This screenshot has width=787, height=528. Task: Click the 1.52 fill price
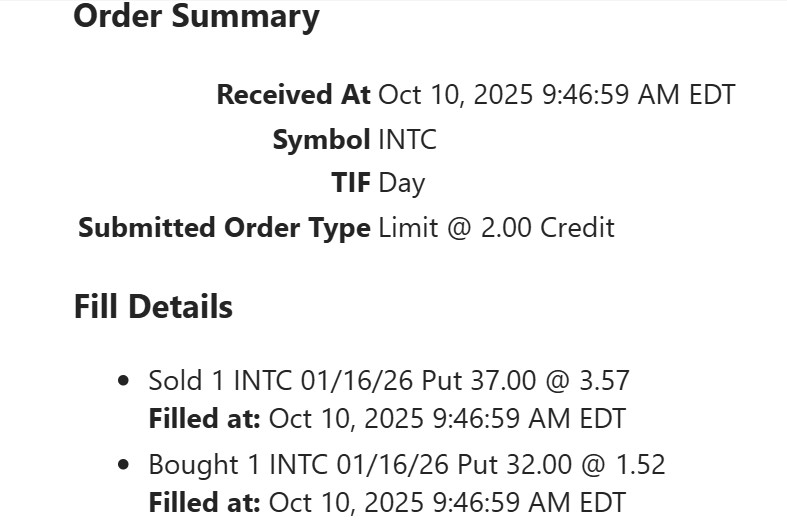coord(643,465)
